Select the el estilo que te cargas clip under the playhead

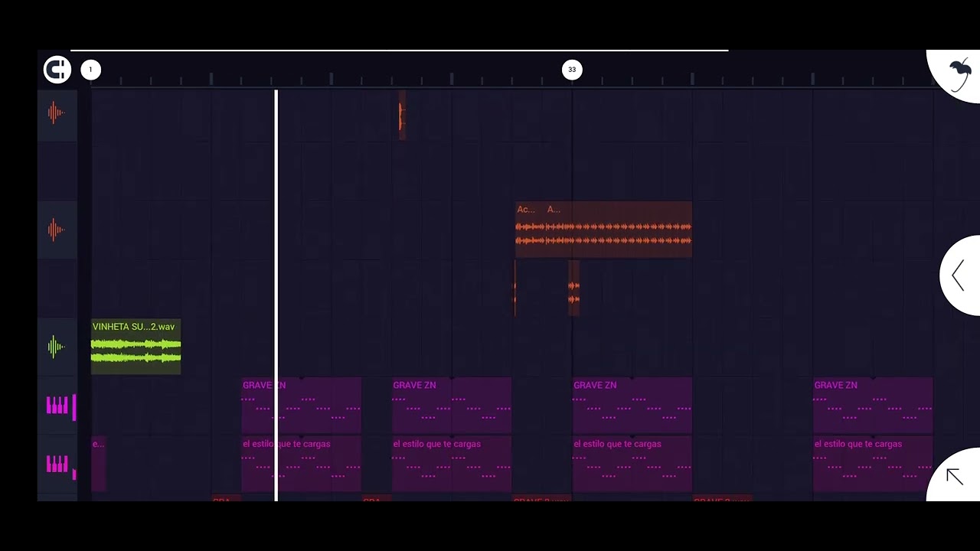tap(301, 464)
